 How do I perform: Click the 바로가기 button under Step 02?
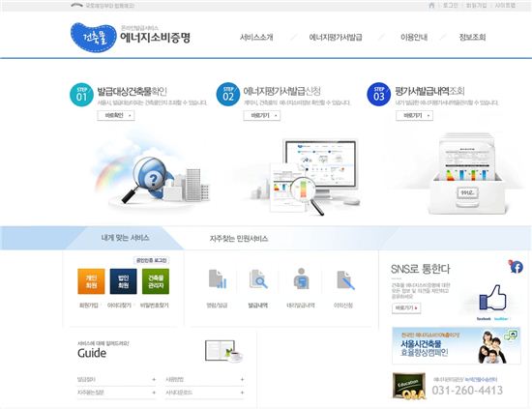coord(262,116)
